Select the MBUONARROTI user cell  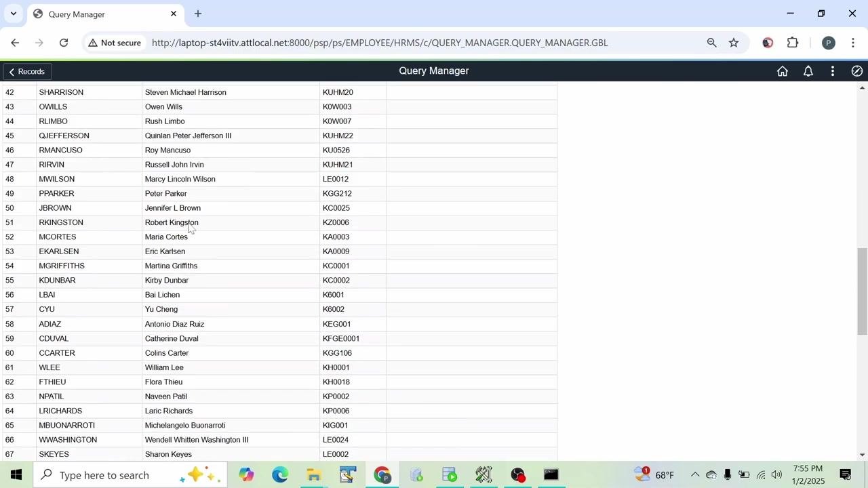pyautogui.click(x=89, y=426)
